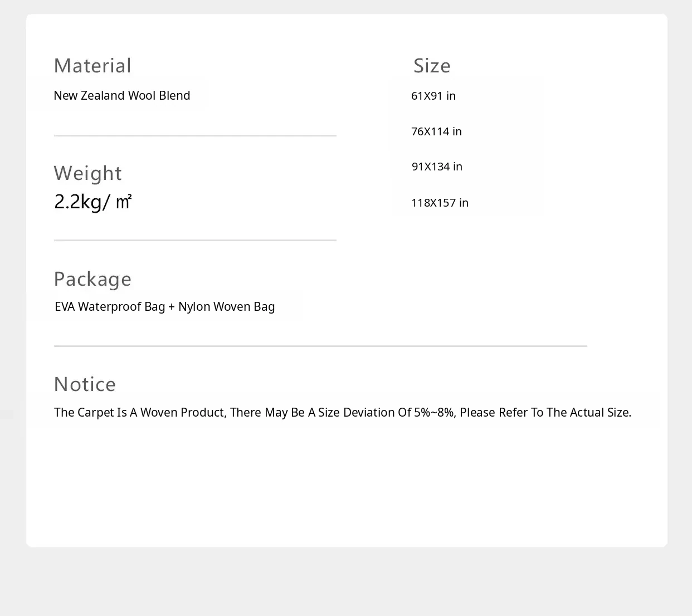The width and height of the screenshot is (692, 616).
Task: Pick the 91X134 in size option
Action: click(x=437, y=167)
